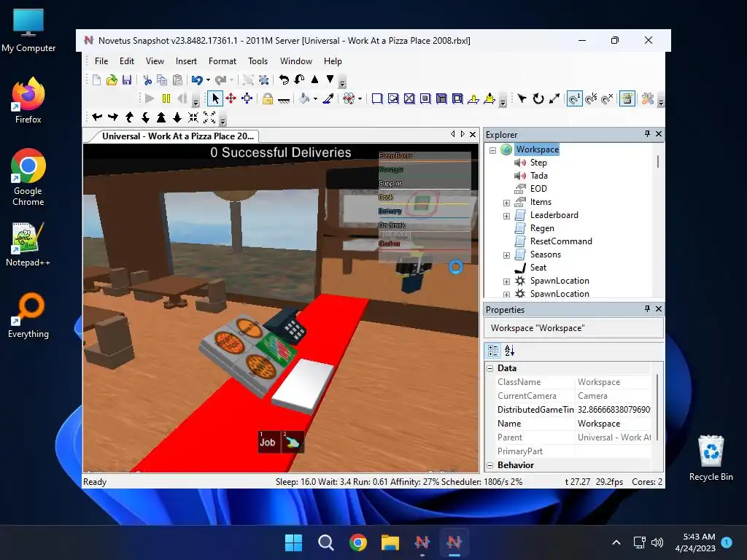Click the New file icon
747x560 pixels.
(x=97, y=79)
